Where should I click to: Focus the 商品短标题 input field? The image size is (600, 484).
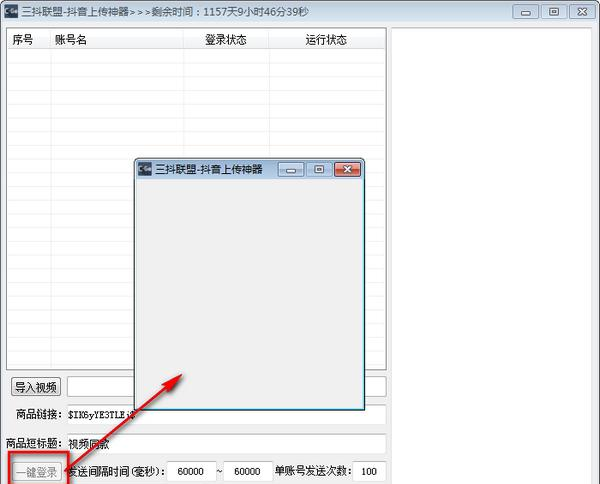point(227,444)
